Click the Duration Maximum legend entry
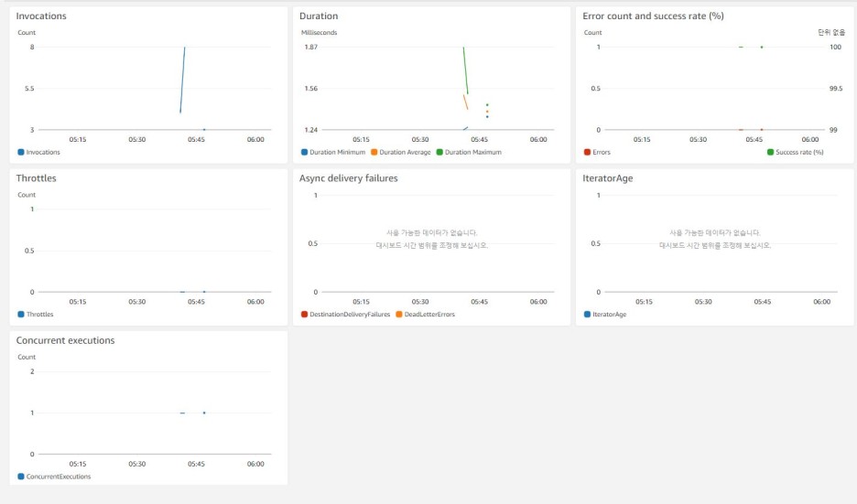857x504 pixels. pos(469,153)
